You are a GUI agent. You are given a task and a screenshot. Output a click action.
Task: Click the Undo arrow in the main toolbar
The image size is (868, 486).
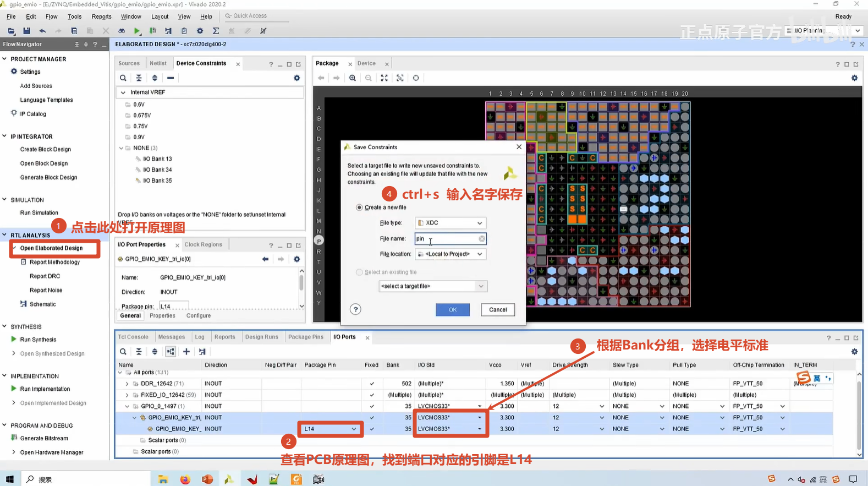click(42, 31)
